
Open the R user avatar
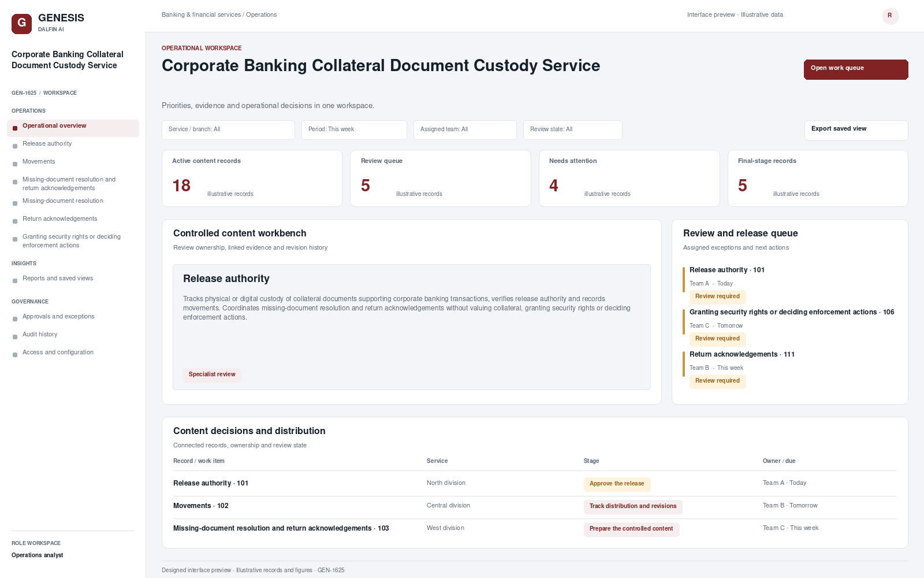[891, 16]
